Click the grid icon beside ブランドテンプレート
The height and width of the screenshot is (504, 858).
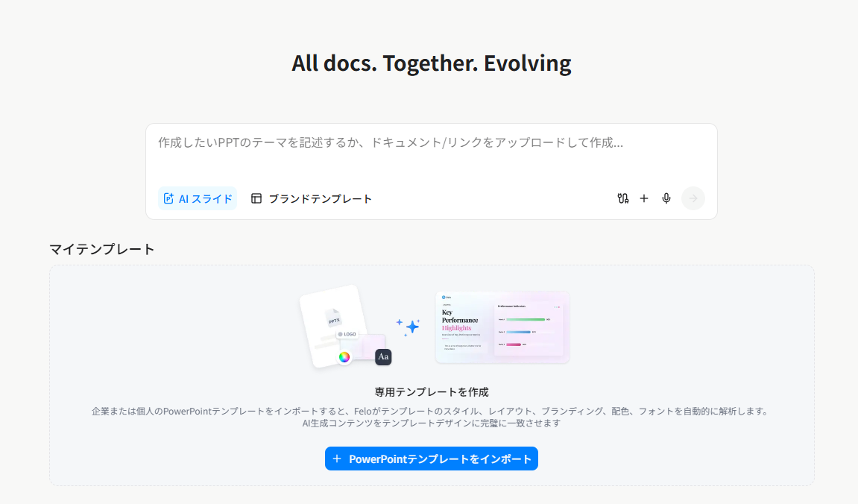(x=256, y=198)
